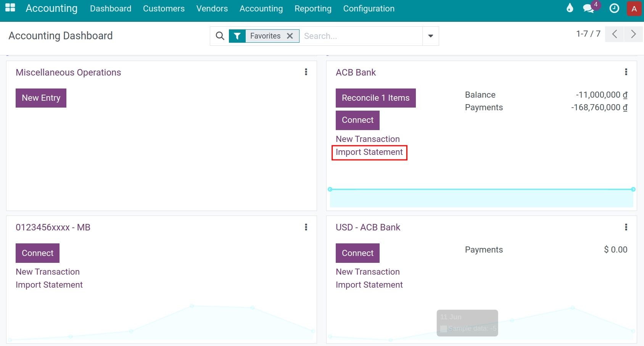Screen dimensions: 644x346
Task: Click Connect in 0123456xxxx - MB card
Action: click(37, 253)
